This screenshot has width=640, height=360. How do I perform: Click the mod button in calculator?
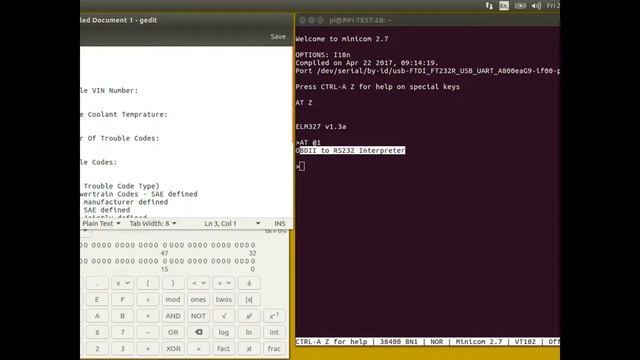pos(173,300)
